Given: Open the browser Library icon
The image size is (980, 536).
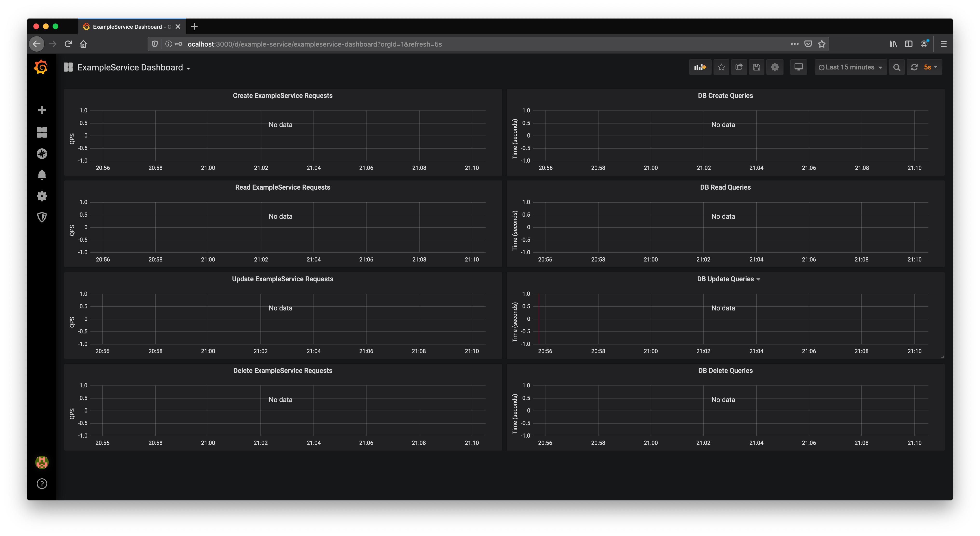Looking at the screenshot, I should click(x=893, y=44).
